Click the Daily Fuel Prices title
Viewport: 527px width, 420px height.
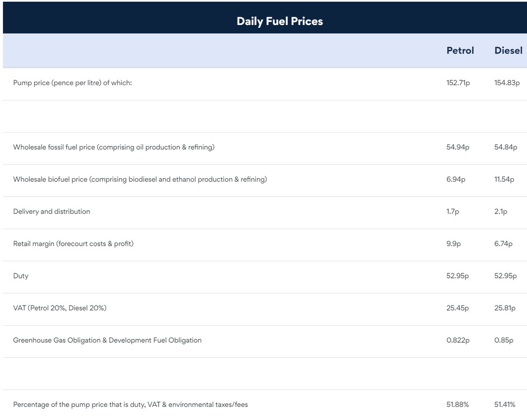(x=279, y=21)
